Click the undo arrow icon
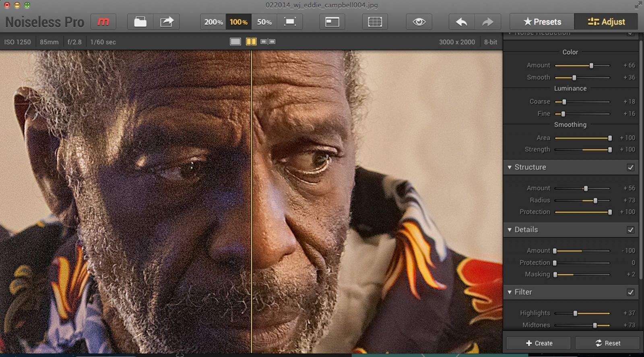Viewport: 644px width, 357px height. tap(462, 22)
